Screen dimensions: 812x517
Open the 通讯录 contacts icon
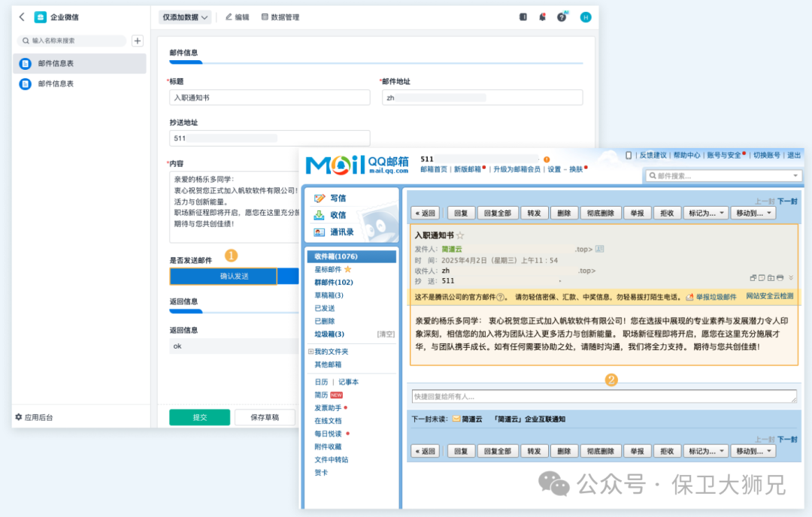point(320,232)
